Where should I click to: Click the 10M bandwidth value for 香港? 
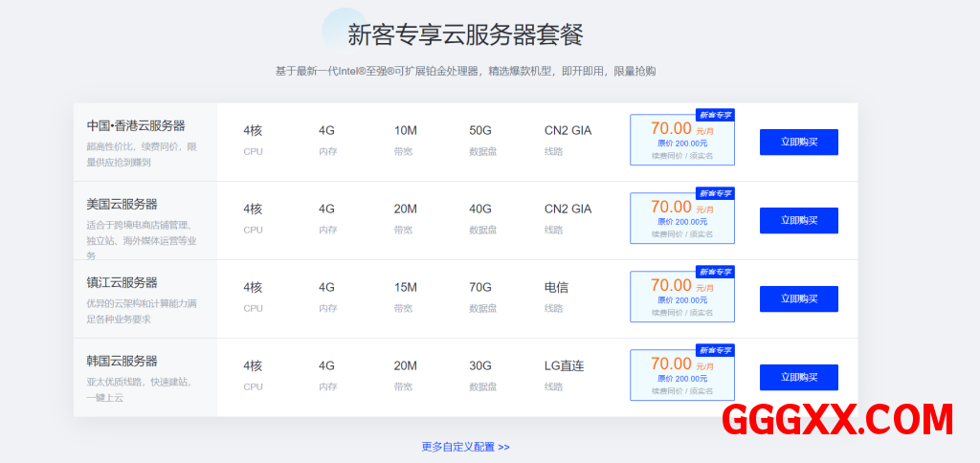[405, 130]
